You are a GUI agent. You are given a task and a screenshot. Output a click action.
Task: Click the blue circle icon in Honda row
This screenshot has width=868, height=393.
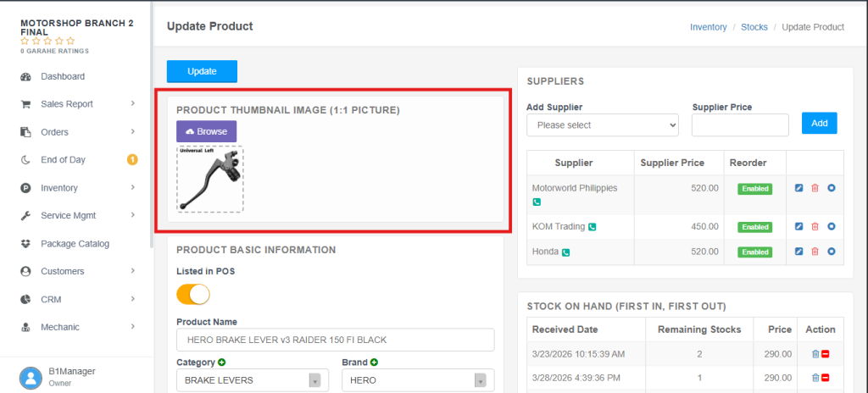[x=831, y=252]
